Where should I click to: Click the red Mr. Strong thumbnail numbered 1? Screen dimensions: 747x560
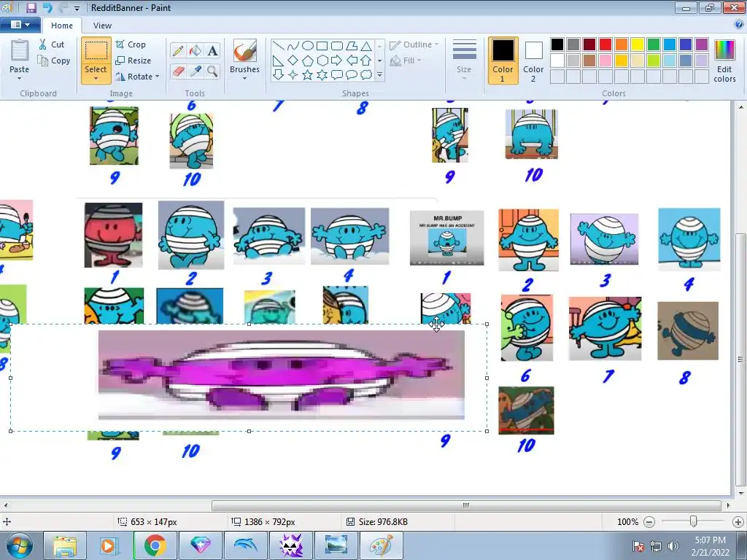pyautogui.click(x=113, y=236)
